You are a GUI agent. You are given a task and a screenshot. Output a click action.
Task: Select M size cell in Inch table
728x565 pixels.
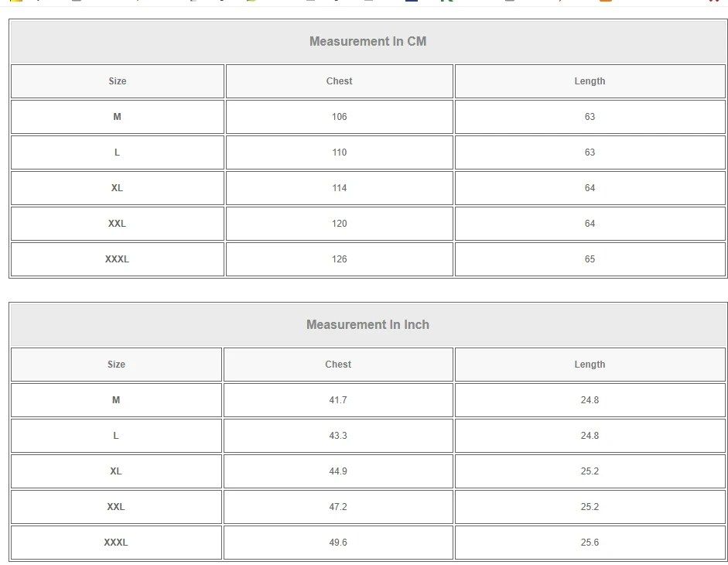[116, 400]
